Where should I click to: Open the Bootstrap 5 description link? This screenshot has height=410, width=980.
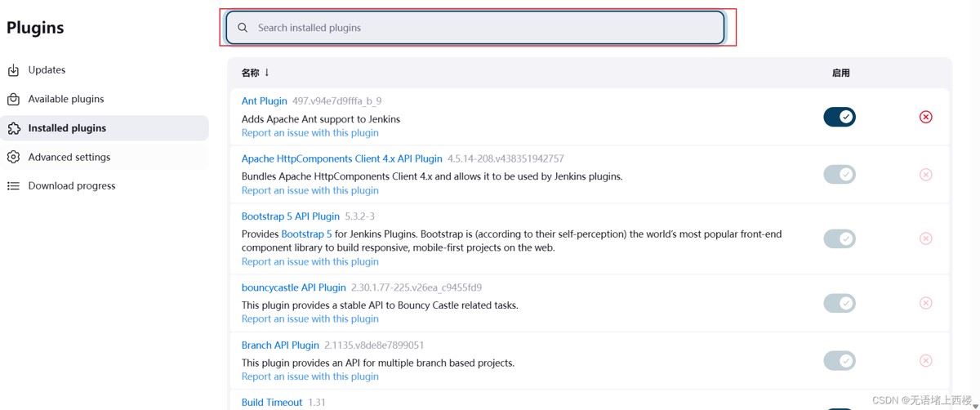[x=306, y=234]
